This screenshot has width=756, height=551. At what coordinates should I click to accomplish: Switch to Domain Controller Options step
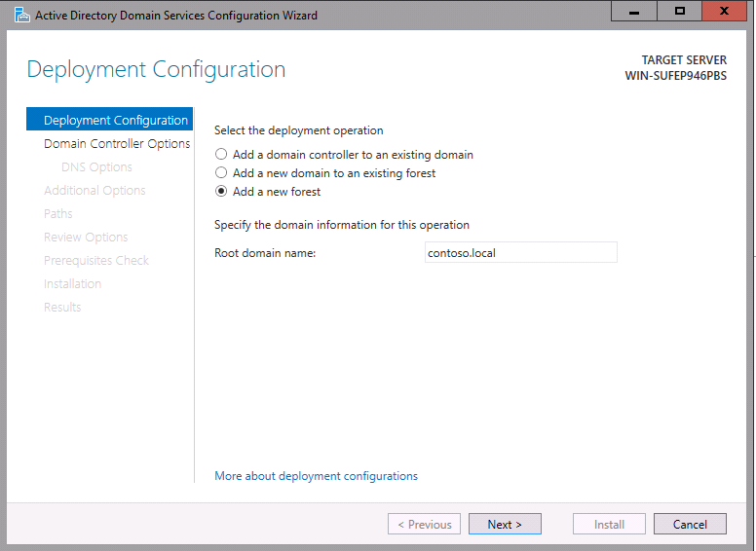(117, 143)
